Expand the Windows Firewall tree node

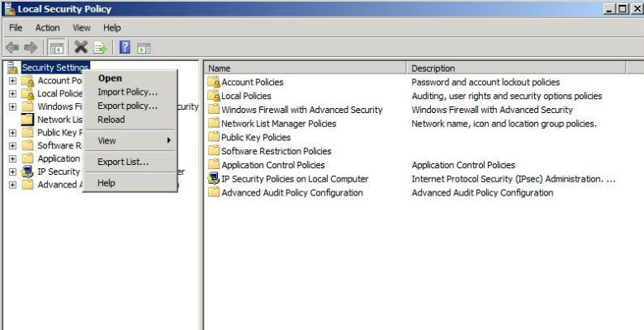pos(12,106)
